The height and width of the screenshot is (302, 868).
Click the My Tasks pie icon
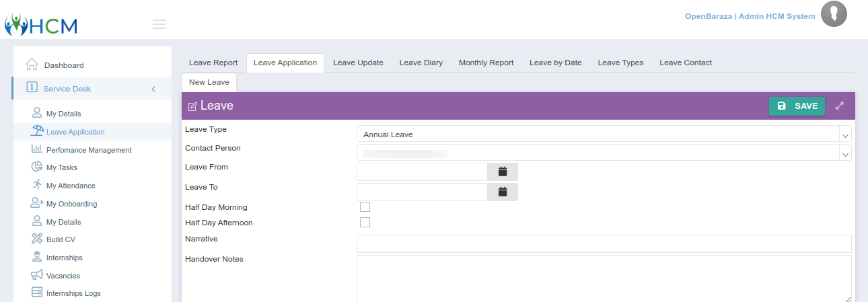pos(37,167)
